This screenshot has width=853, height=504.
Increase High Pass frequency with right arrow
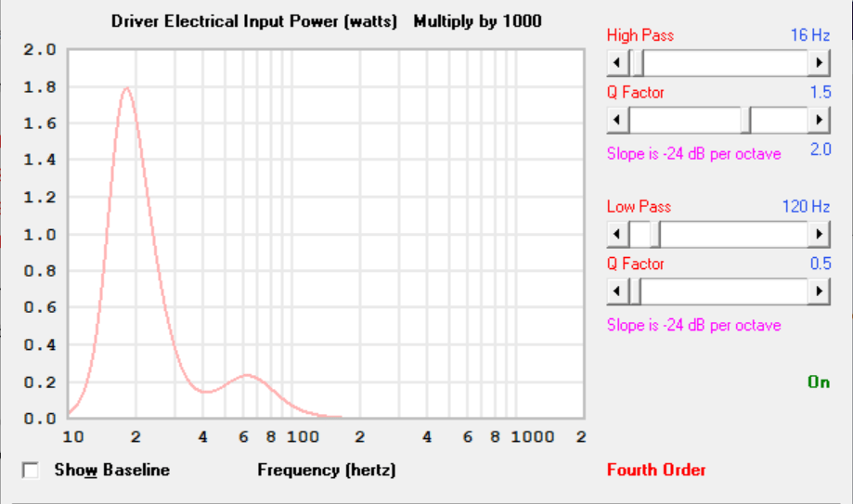819,62
